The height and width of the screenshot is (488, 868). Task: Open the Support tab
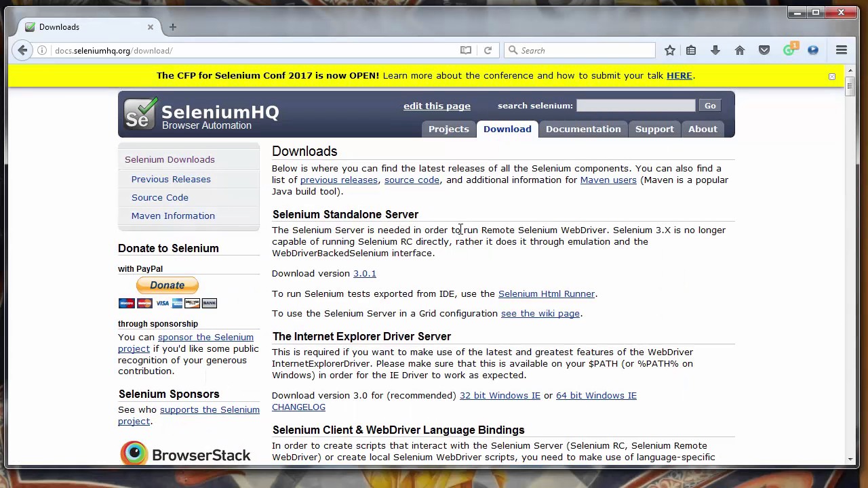tap(654, 129)
